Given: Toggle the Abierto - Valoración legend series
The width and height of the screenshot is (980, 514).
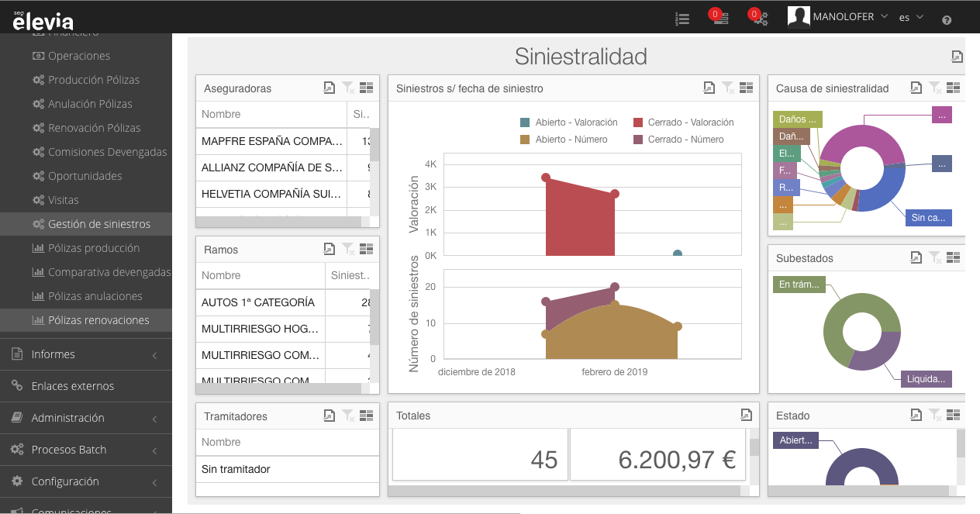Looking at the screenshot, I should (x=569, y=122).
